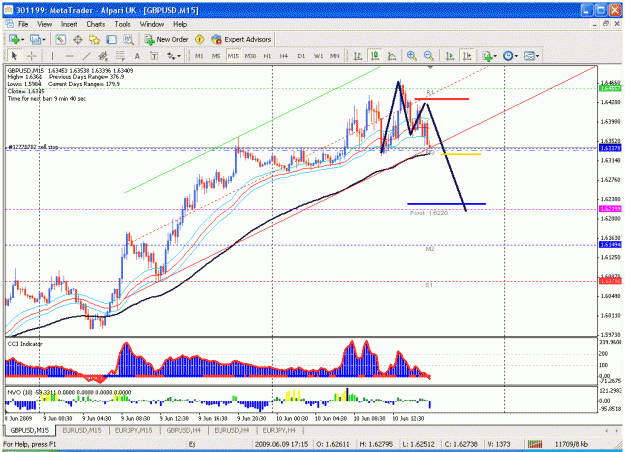The width and height of the screenshot is (625, 452).
Task: Zoom out the chart with minus magnifier
Action: coord(429,56)
